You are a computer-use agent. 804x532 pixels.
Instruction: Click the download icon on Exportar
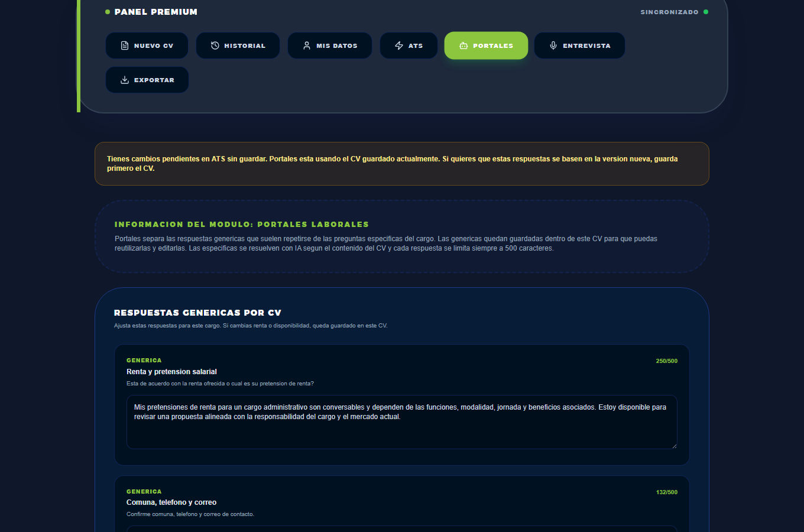tap(125, 80)
